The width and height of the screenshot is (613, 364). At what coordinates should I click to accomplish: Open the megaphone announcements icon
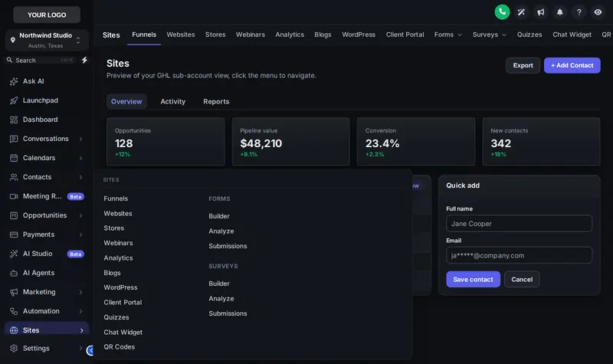tap(541, 12)
